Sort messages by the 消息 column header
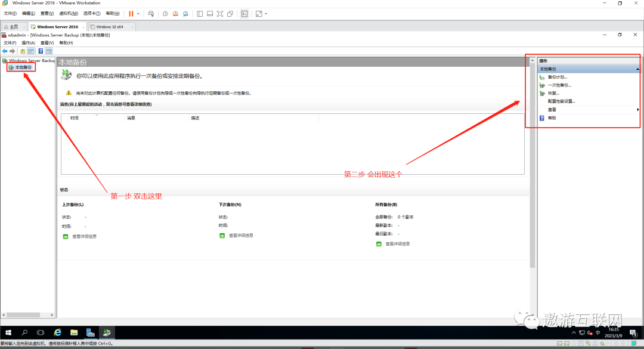 (157, 118)
